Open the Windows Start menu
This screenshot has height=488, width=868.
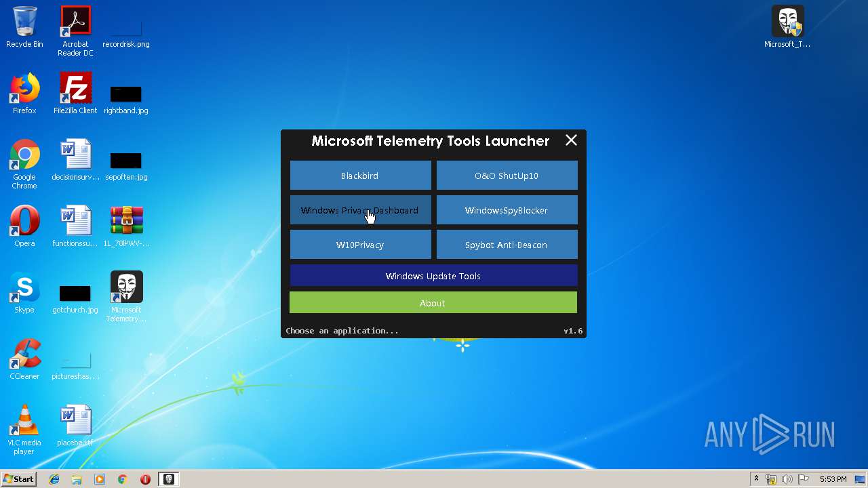pos(18,479)
